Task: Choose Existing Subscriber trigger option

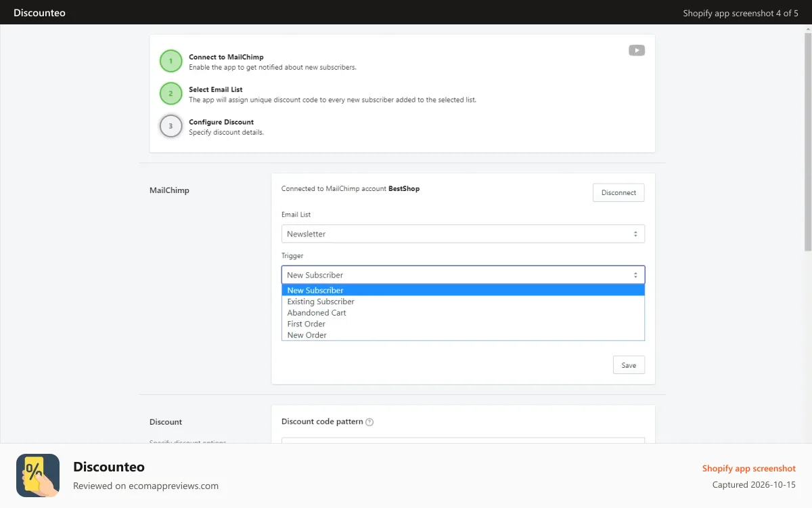Action: 463,301
